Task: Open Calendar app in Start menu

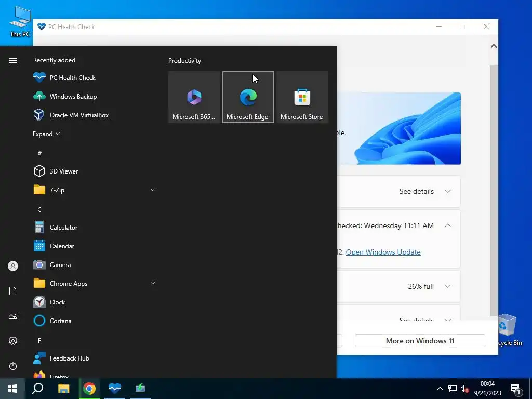Action: [x=95, y=246]
